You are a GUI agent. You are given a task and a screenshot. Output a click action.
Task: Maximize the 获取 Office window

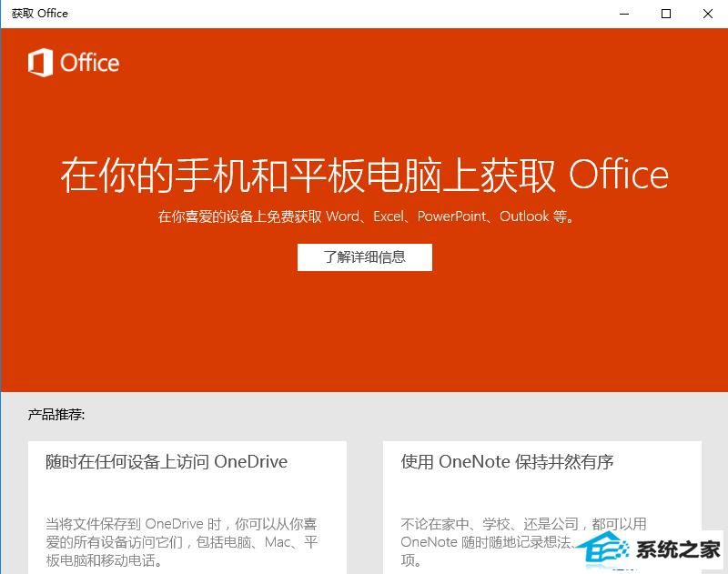point(666,14)
